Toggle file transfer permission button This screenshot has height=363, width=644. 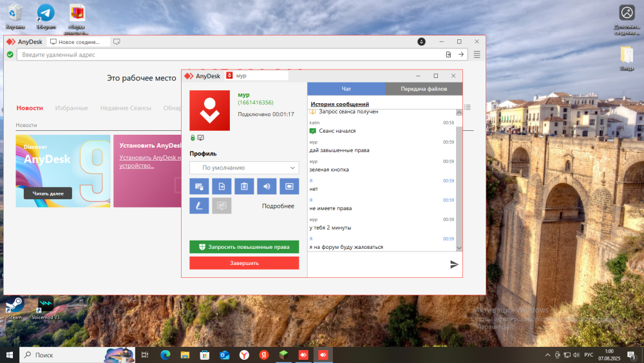pos(222,186)
